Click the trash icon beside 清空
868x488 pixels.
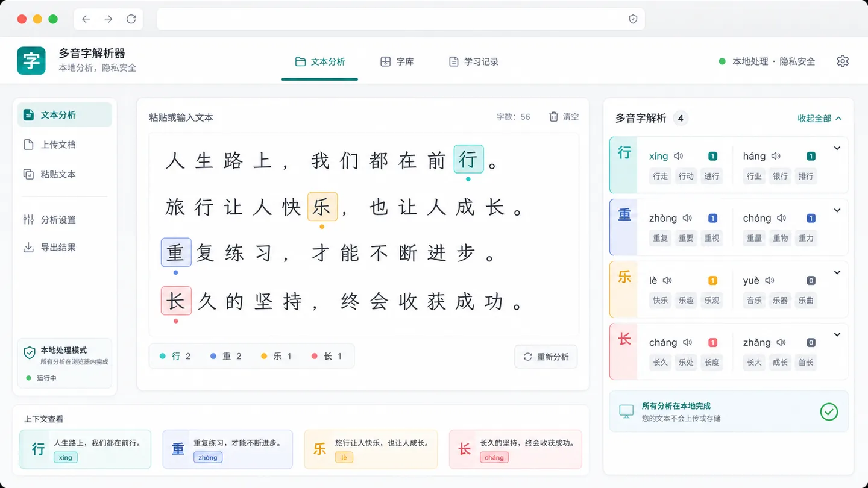coord(553,117)
